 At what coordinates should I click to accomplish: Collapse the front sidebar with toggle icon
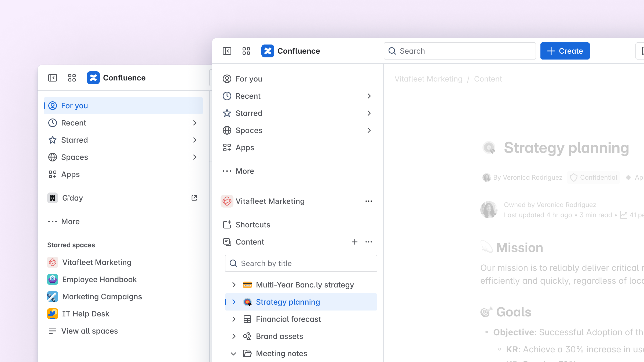227,51
